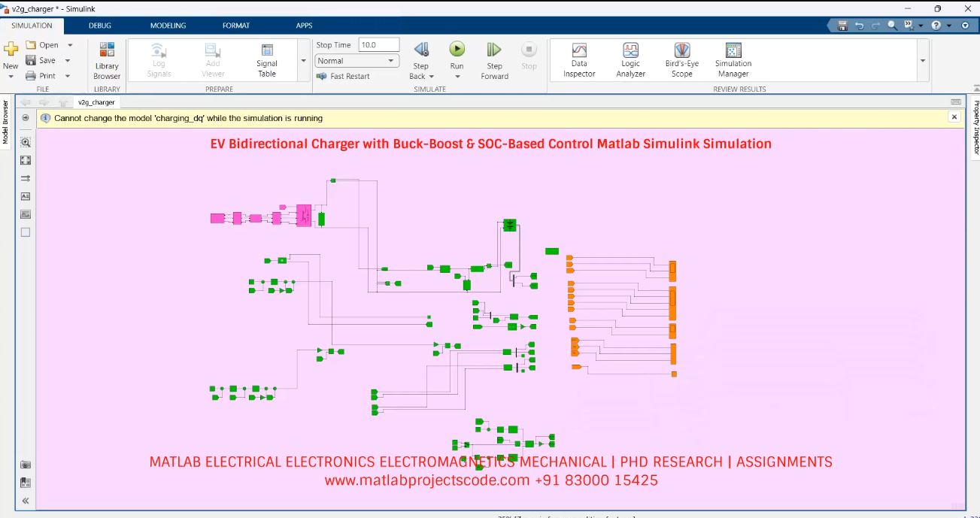Open the Bird's-Eye Scope
Viewport: 980px width, 518px height.
click(682, 60)
